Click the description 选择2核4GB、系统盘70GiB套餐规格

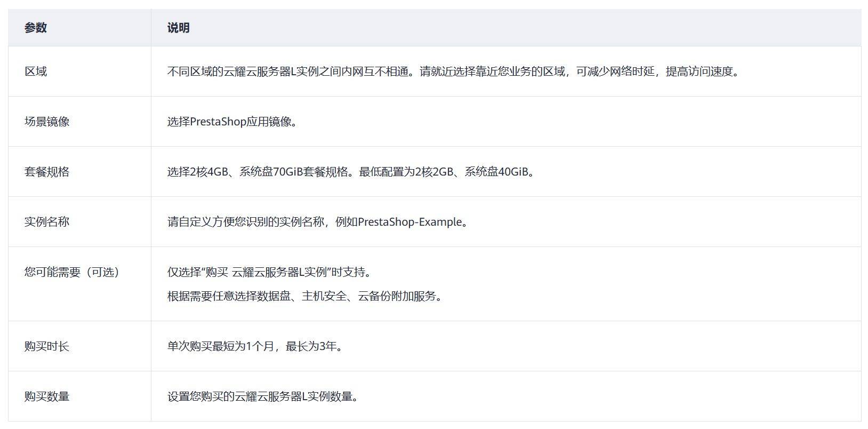tap(351, 172)
